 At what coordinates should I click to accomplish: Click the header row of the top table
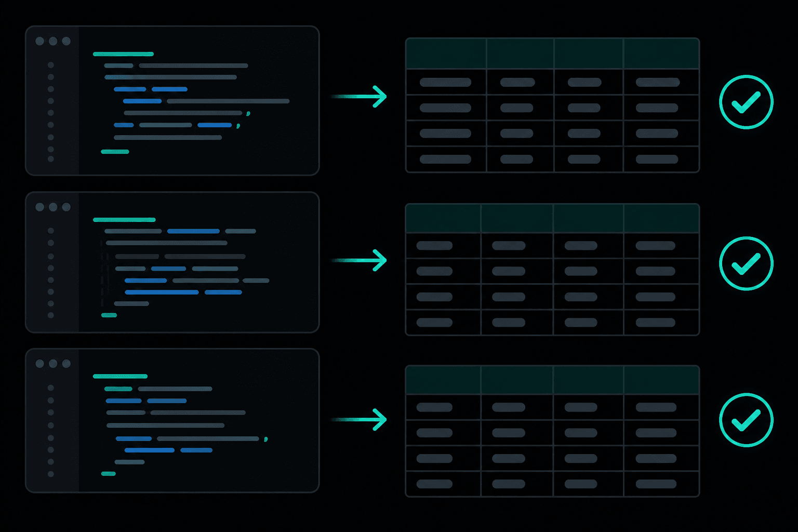point(552,54)
